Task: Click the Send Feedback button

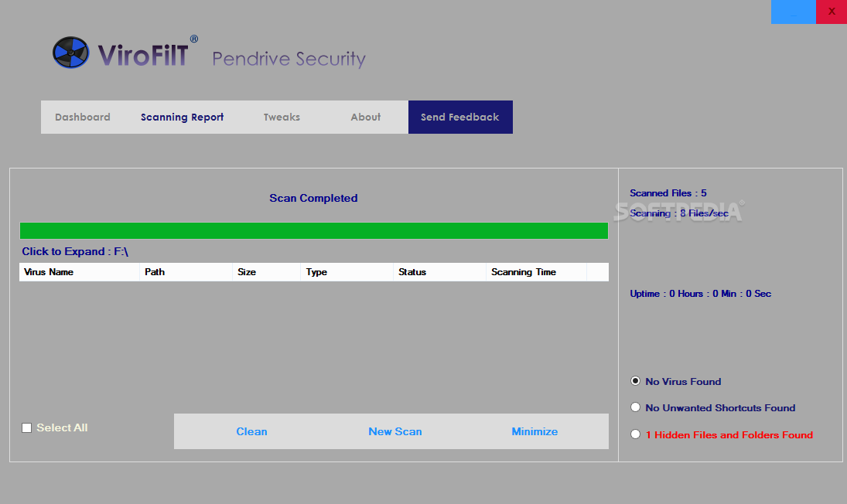Action: coord(460,117)
